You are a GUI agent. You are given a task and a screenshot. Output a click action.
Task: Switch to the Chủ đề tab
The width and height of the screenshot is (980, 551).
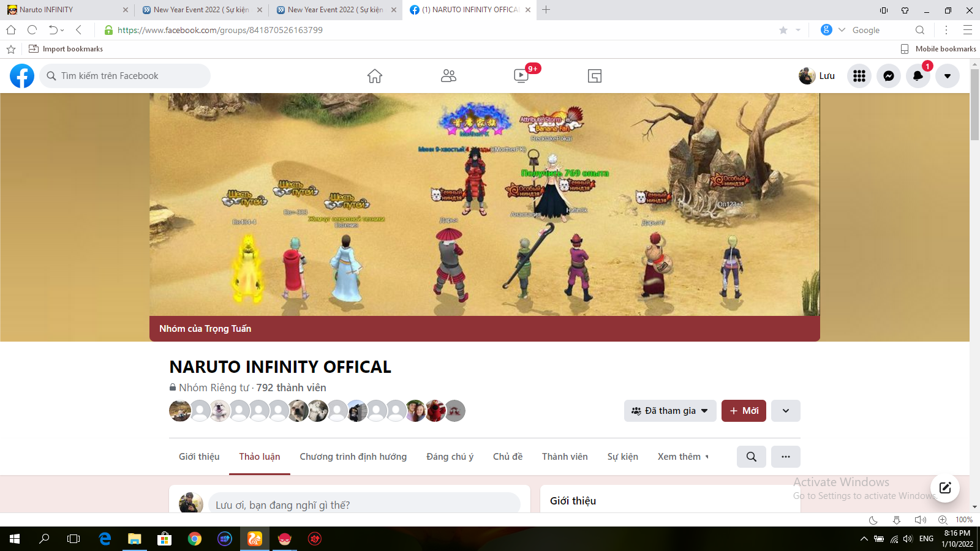(x=508, y=457)
